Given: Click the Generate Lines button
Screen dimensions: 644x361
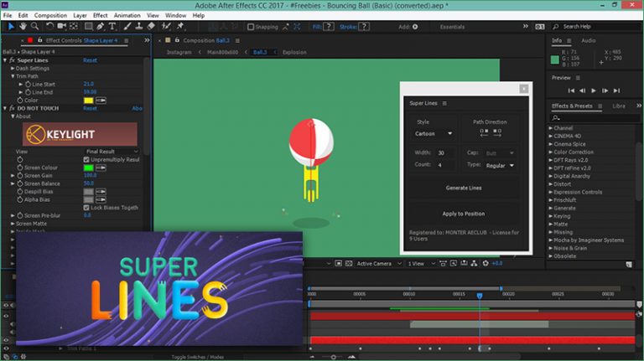Looking at the screenshot, I should coord(463,188).
